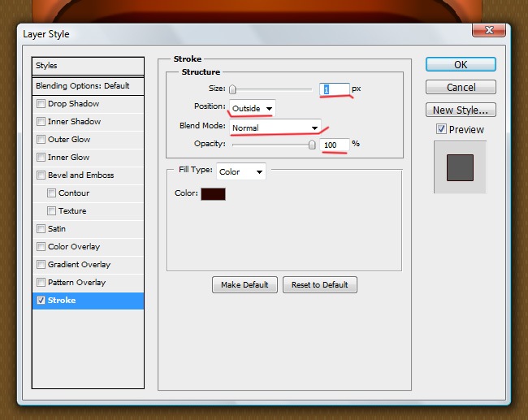Click the Make Default button
Viewport: 528px width, 420px height.
coord(245,285)
